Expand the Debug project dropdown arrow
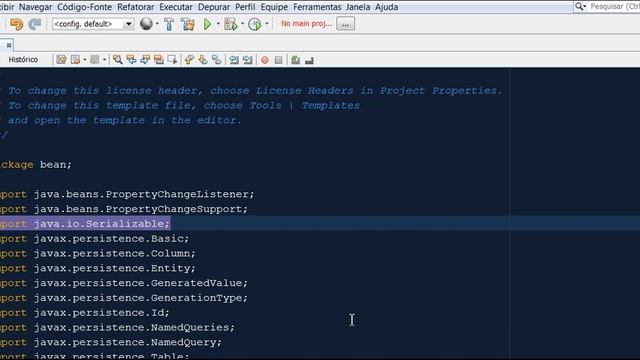This screenshot has height=360, width=640. click(x=242, y=24)
